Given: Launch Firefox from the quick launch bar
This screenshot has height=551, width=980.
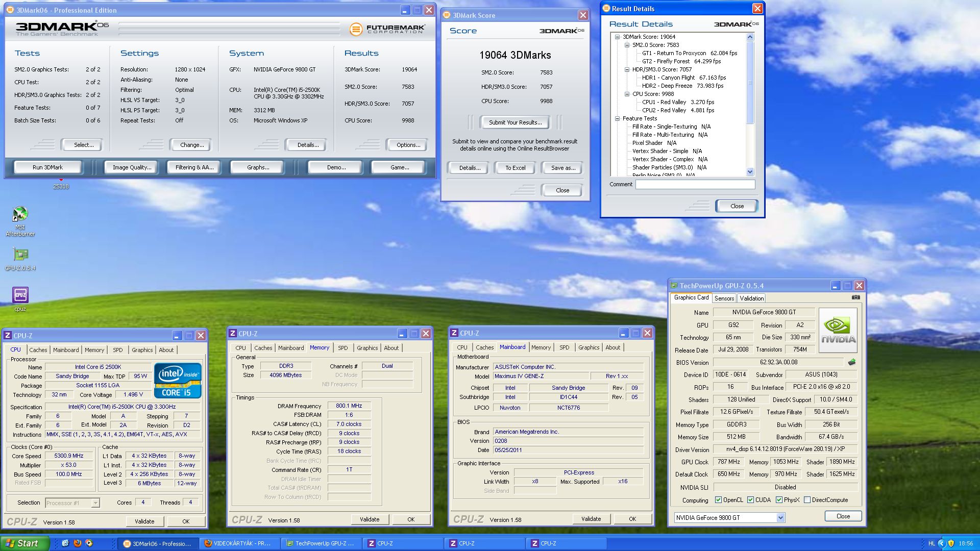Looking at the screenshot, I should coord(77,543).
